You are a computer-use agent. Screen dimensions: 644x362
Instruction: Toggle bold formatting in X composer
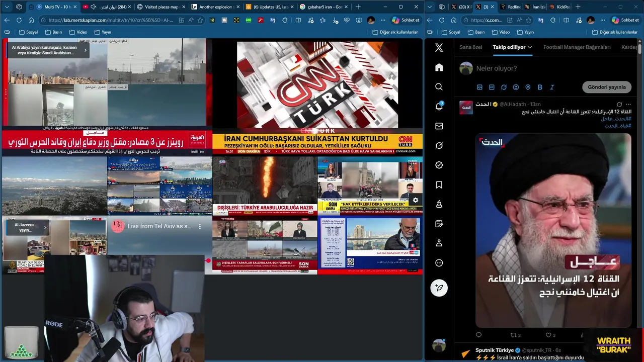coord(540,87)
